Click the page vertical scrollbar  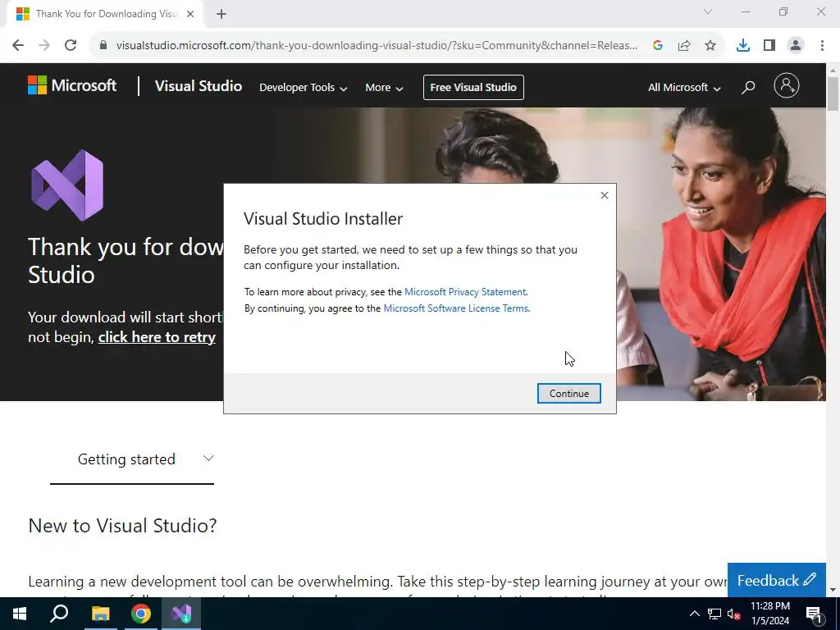833,94
